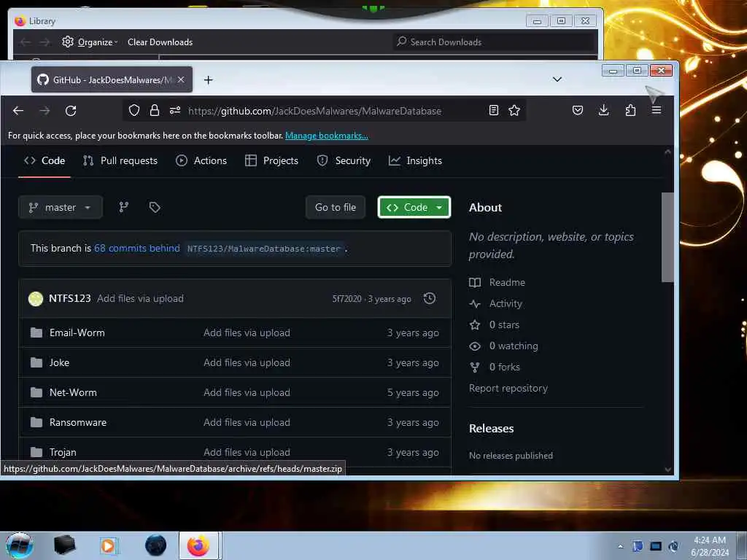Viewport: 747px width, 560px height.
Task: Open commit history clock icon
Action: [429, 298]
